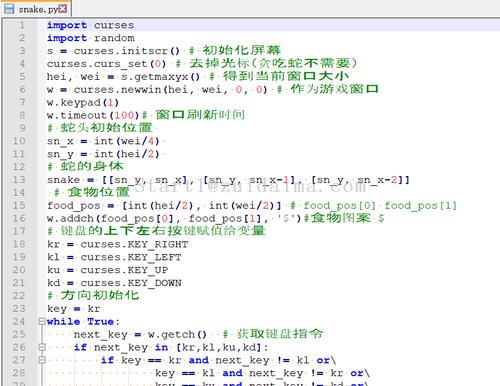The width and height of the screenshot is (500, 386).
Task: Click line number 13 in the margin
Action: (x=19, y=180)
